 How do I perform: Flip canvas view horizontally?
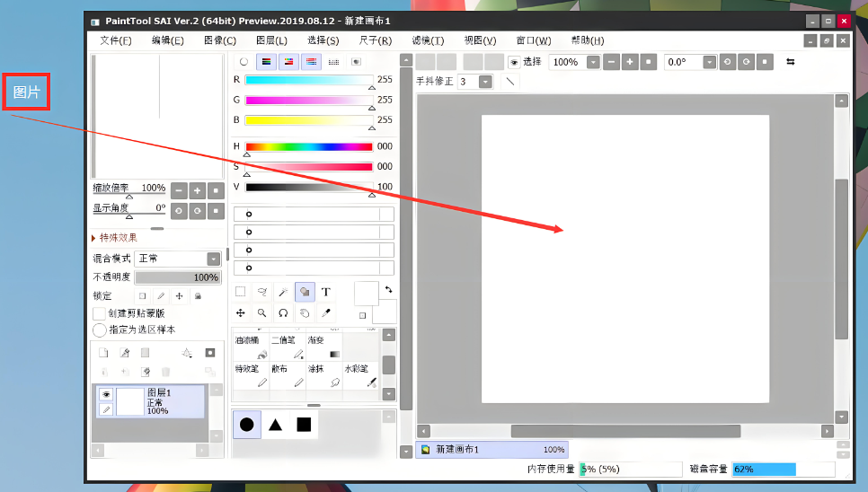click(791, 62)
